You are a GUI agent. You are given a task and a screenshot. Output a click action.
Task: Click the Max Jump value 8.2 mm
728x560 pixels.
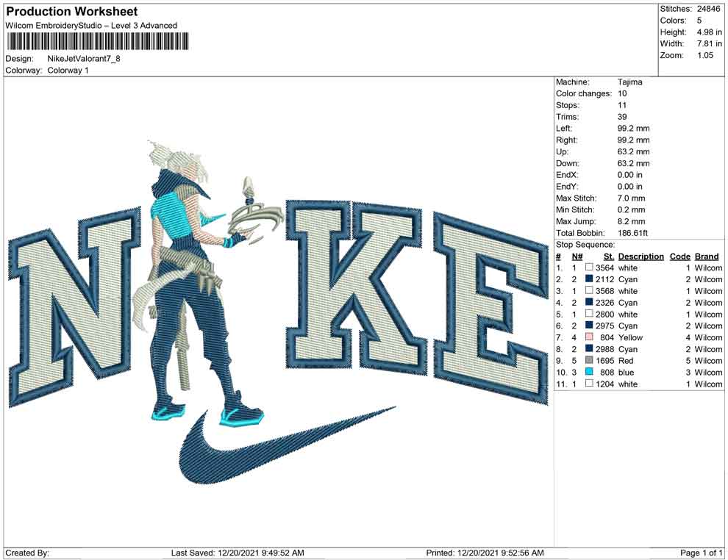click(x=632, y=221)
